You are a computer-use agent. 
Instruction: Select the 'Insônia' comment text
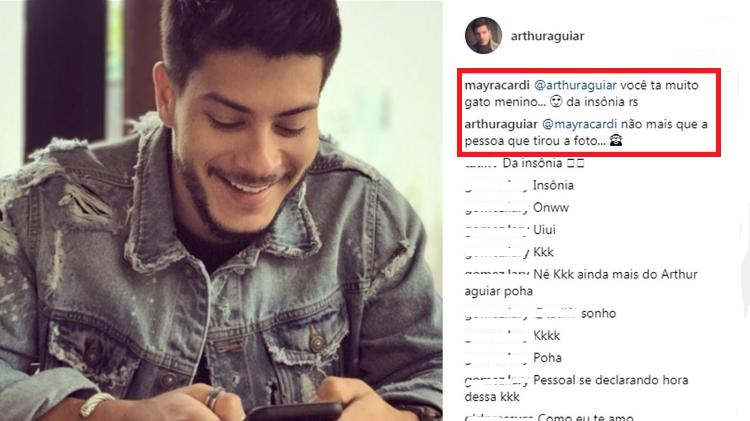point(553,185)
